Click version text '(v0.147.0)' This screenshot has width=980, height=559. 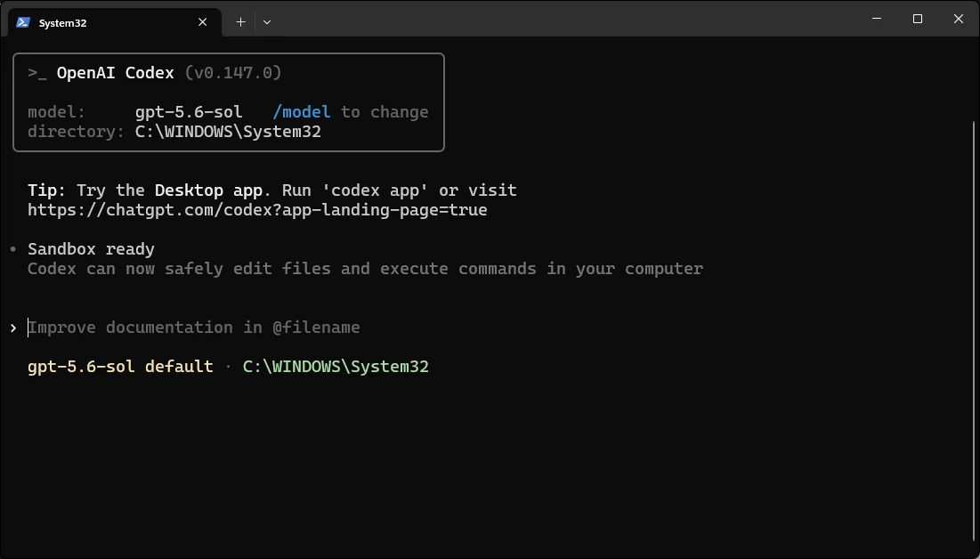pyautogui.click(x=233, y=72)
